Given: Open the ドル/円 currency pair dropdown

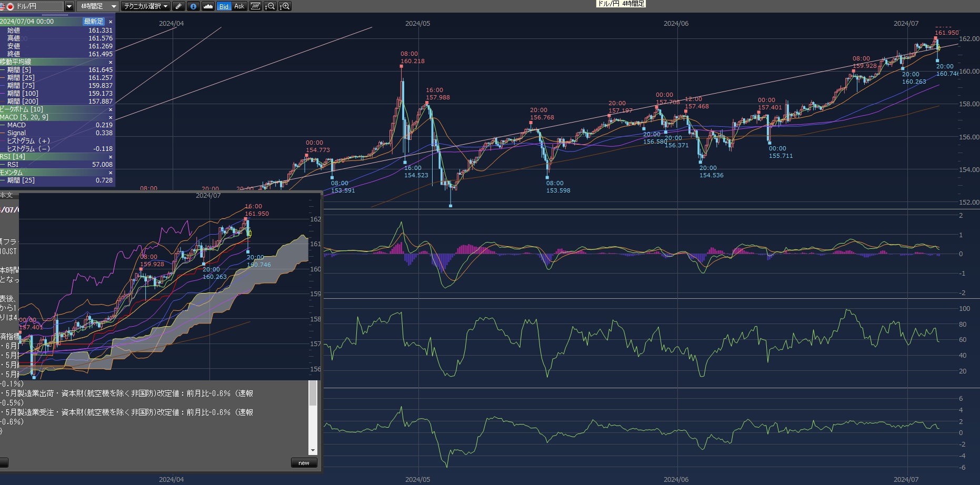Looking at the screenshot, I should pos(69,6).
